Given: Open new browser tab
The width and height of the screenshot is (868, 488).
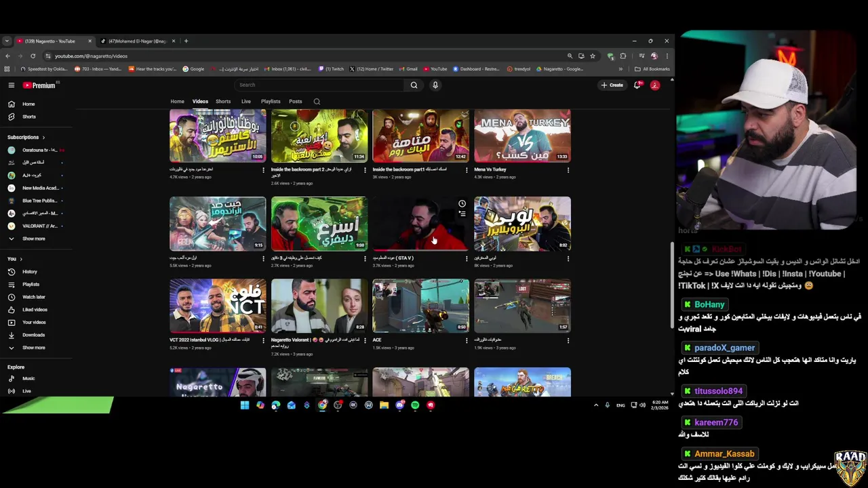Looking at the screenshot, I should [x=186, y=41].
